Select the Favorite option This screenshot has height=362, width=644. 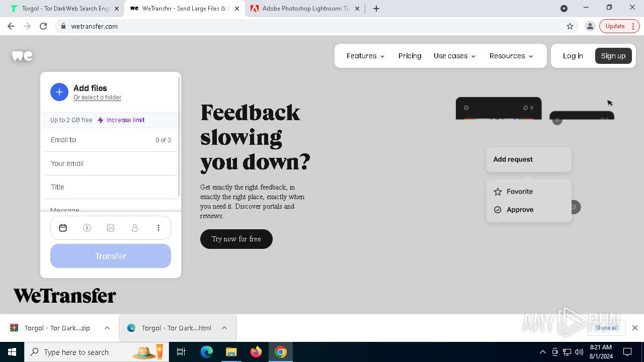click(x=520, y=192)
